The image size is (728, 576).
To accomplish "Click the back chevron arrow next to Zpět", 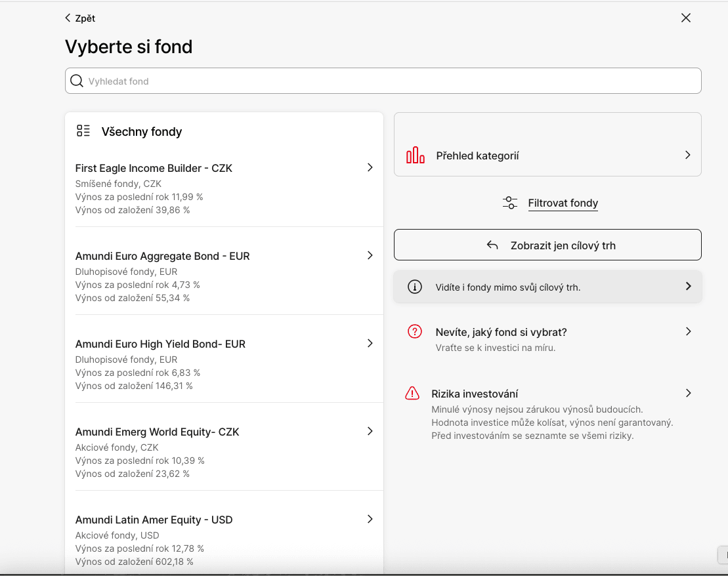I will (x=68, y=18).
